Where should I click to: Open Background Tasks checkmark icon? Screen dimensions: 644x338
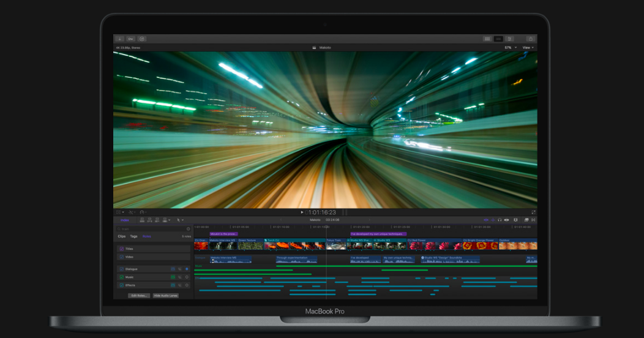tap(142, 39)
